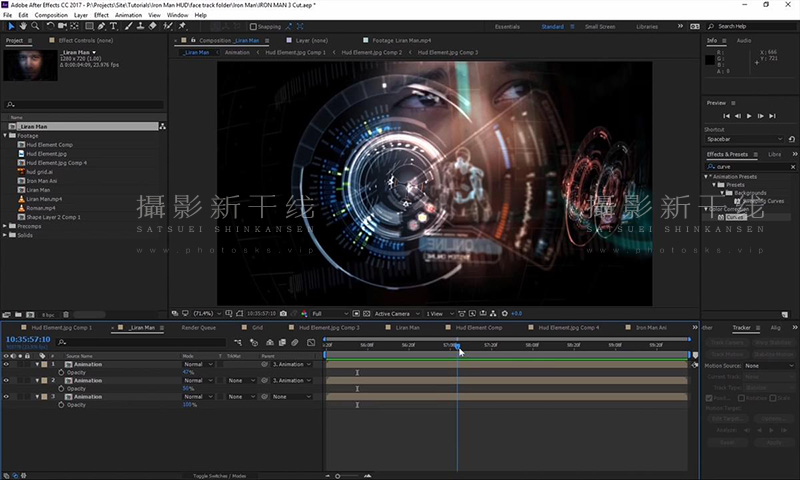Hide layer 2 Animation with eye icon

[x=6, y=381]
